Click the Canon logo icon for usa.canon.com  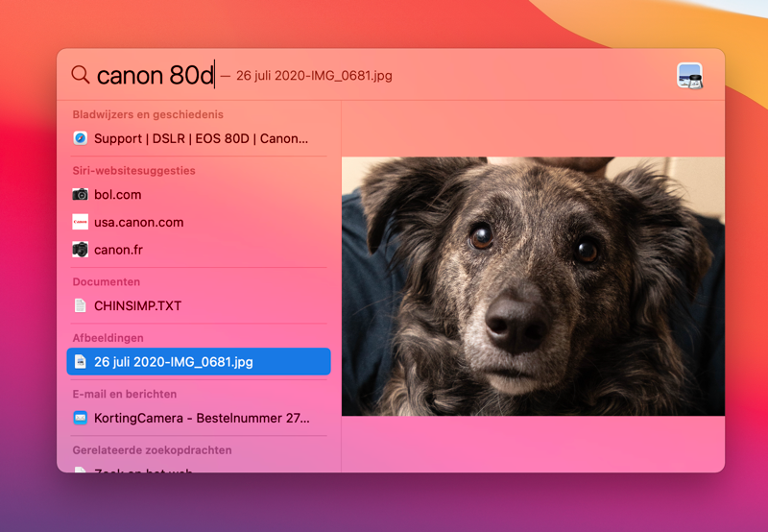[x=81, y=222]
